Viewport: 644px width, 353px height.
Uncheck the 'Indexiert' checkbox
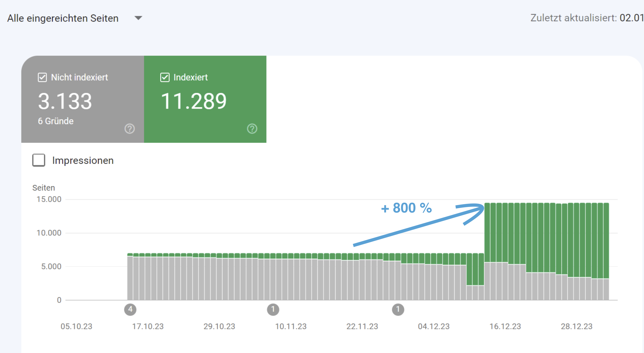point(165,77)
